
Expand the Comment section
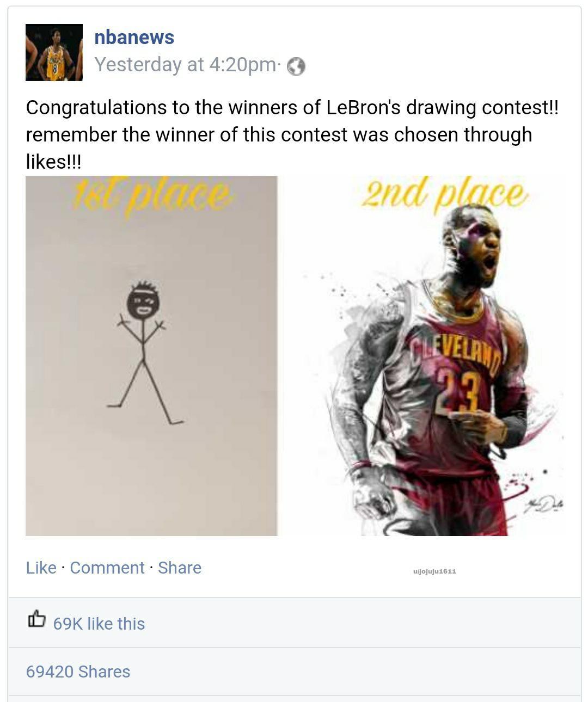tap(107, 568)
